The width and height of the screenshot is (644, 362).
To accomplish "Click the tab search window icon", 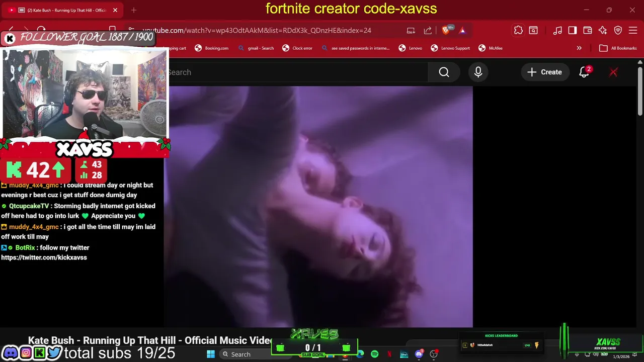I will (x=533, y=30).
